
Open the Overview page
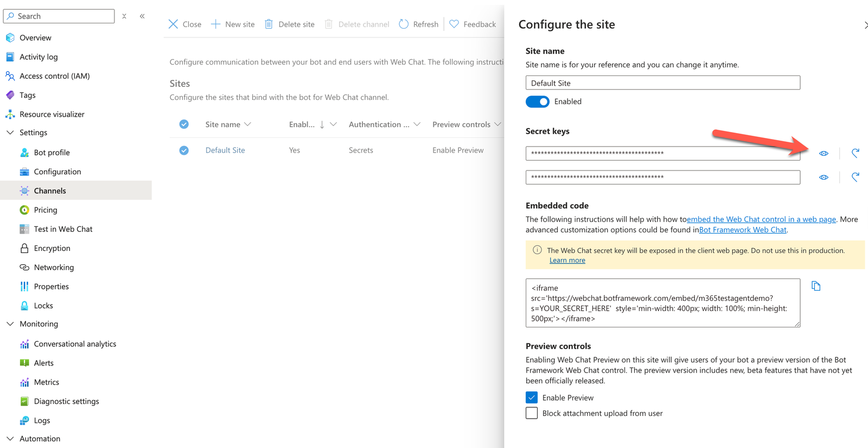click(x=35, y=38)
